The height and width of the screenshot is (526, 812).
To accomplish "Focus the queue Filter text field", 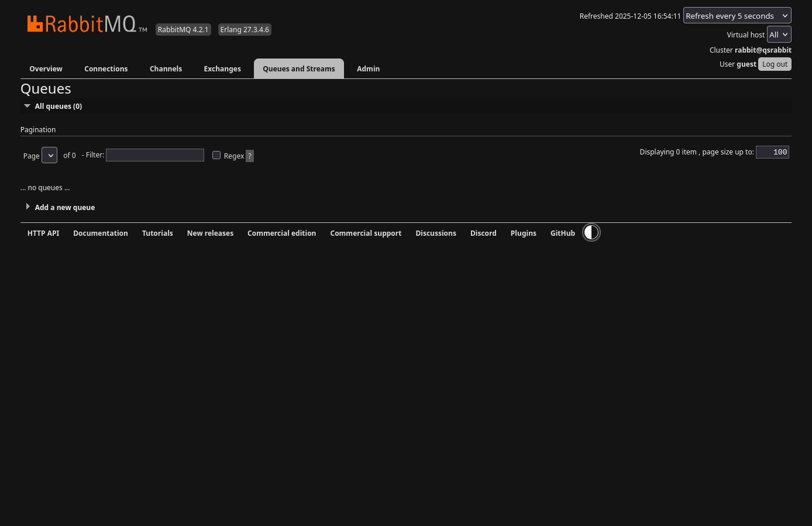I will (155, 155).
